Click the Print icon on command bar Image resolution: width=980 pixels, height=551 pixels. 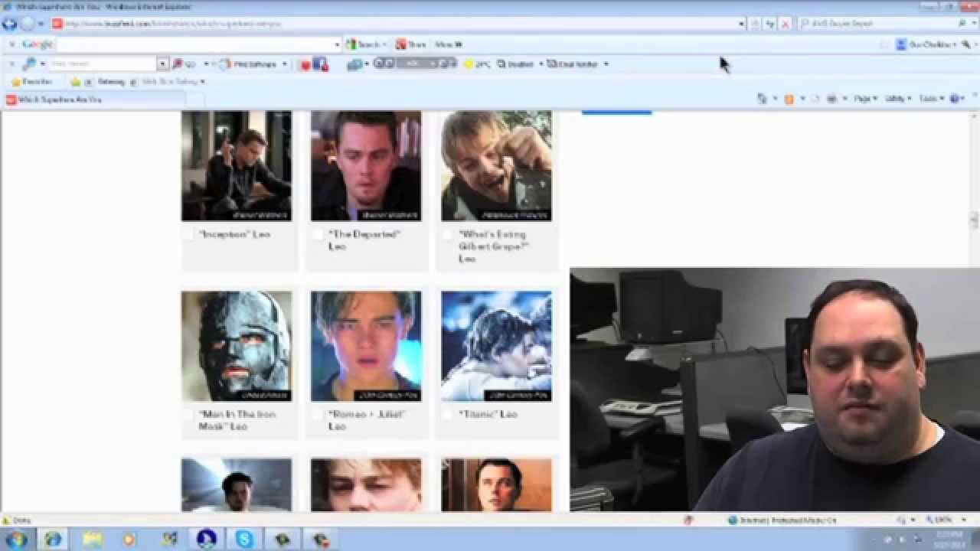pos(831,99)
